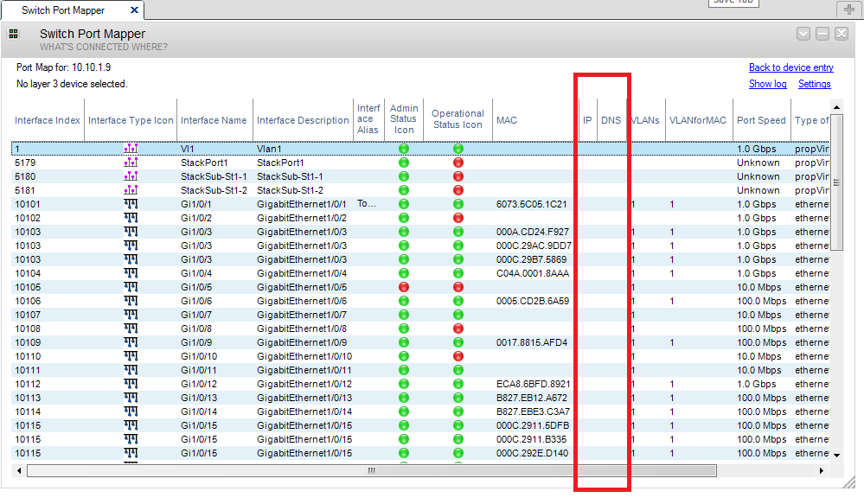
Task: Select the GigabitEthernet1/0/11 description cell
Action: tap(304, 370)
